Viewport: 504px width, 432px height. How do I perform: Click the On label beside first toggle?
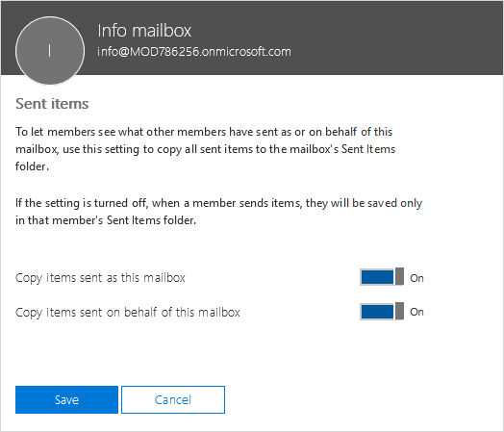pos(416,278)
